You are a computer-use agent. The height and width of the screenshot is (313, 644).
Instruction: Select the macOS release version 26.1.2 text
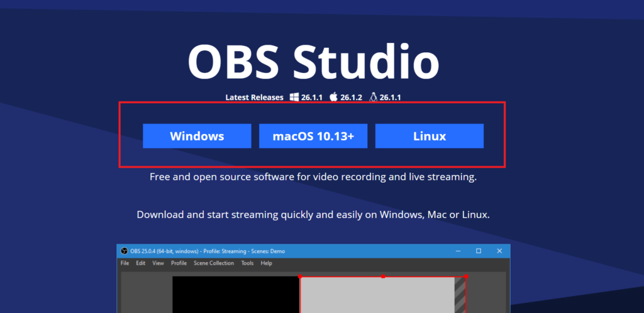[x=351, y=98]
